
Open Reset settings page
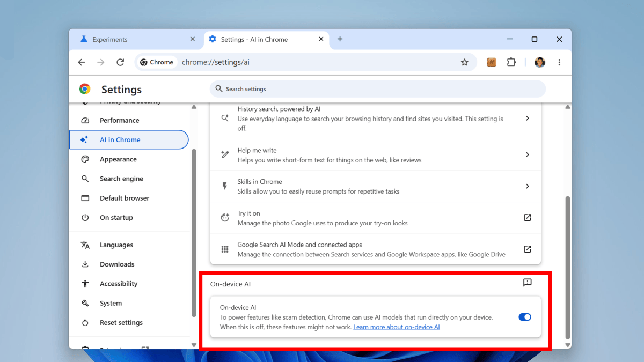tap(129, 323)
